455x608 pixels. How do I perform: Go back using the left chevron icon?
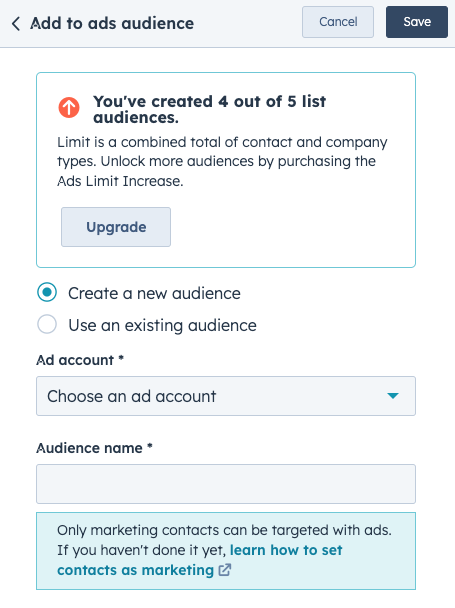pos(16,24)
